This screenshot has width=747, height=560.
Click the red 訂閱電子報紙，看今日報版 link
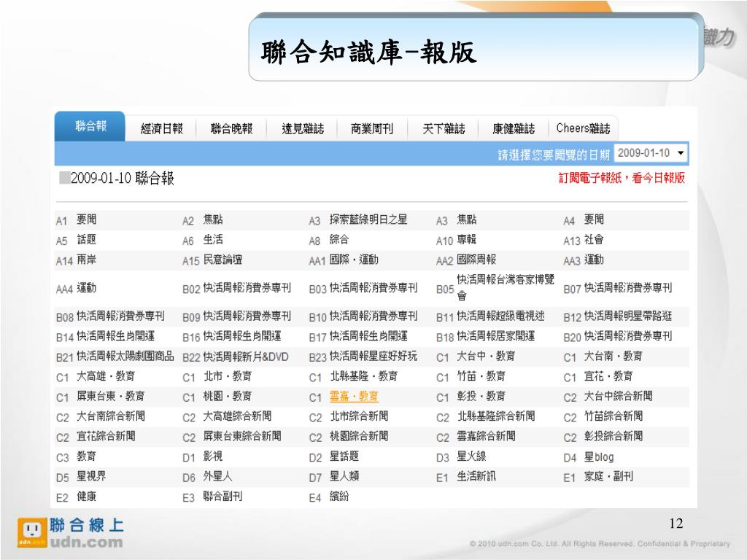[x=622, y=178]
